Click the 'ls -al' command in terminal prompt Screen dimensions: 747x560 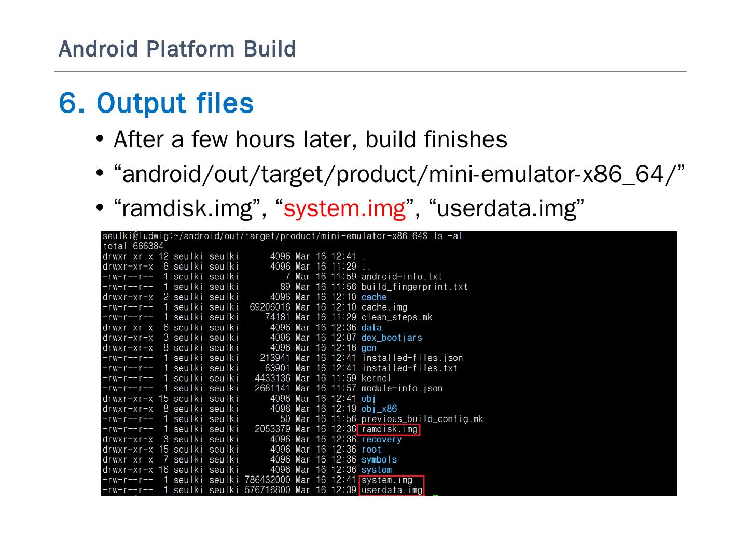click(x=448, y=236)
